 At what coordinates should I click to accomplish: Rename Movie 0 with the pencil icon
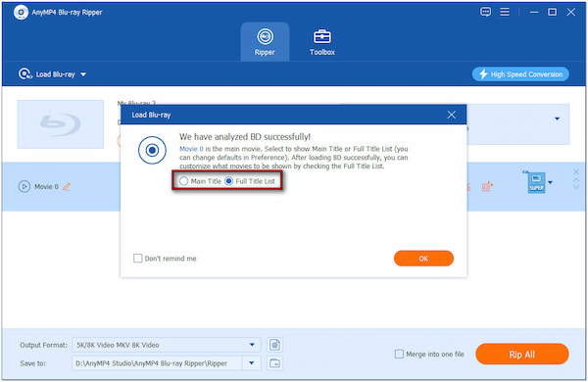(67, 186)
